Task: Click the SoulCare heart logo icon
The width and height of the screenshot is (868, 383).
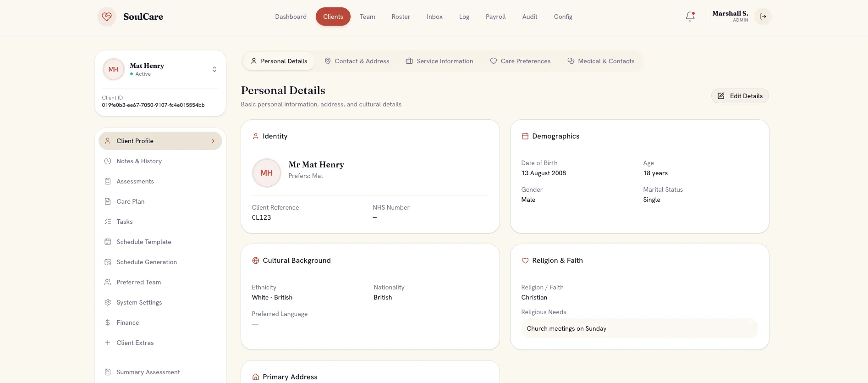Action: 107,17
